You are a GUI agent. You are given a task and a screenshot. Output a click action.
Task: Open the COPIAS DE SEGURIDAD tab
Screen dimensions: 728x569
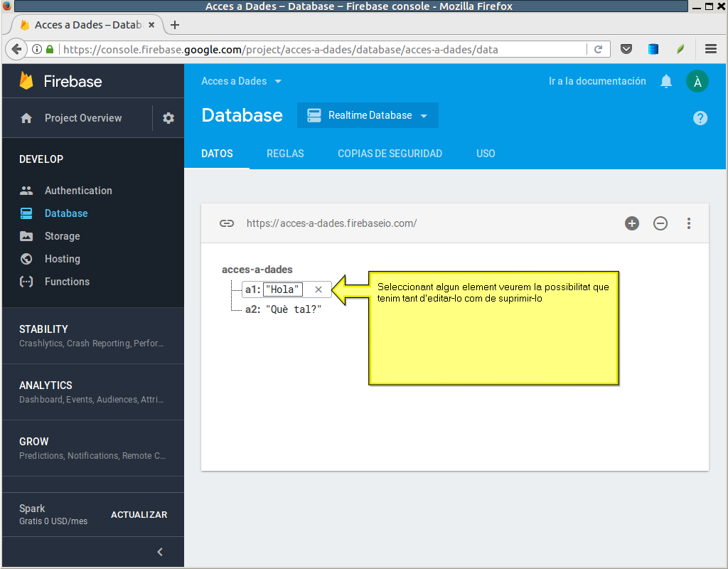pos(390,154)
